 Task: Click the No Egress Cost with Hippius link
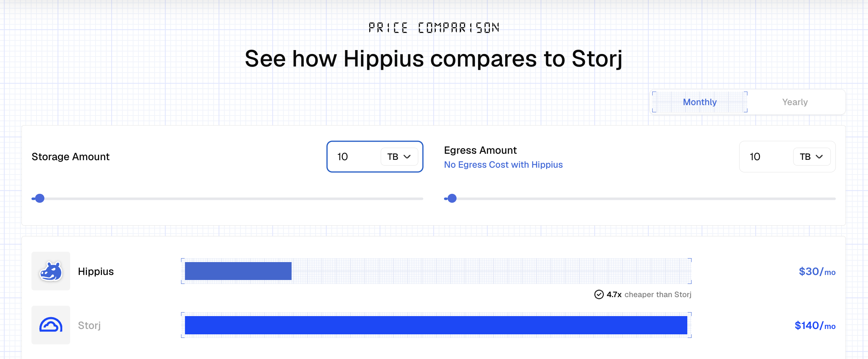(x=503, y=164)
